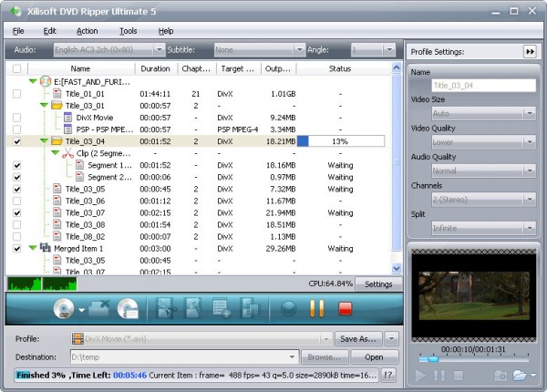Open the snapshot folder icon in the preview panel

tap(519, 375)
